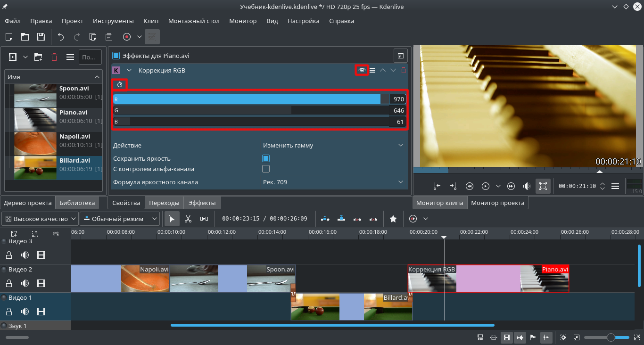Enable С контролем альфа-канала checkbox
The image size is (644, 345).
click(266, 169)
